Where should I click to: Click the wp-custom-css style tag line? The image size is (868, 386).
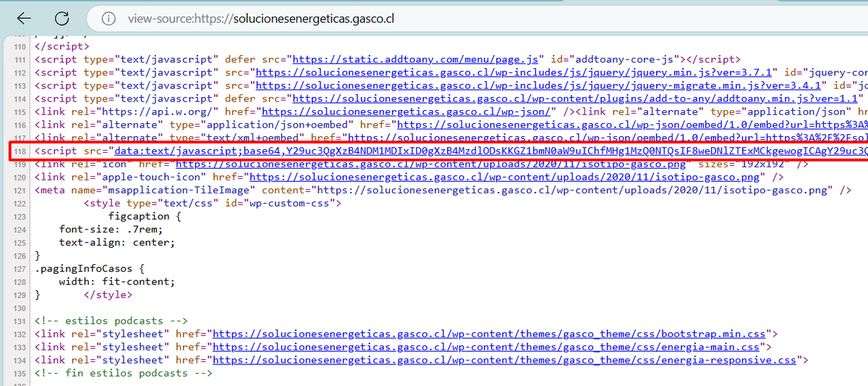(x=213, y=203)
